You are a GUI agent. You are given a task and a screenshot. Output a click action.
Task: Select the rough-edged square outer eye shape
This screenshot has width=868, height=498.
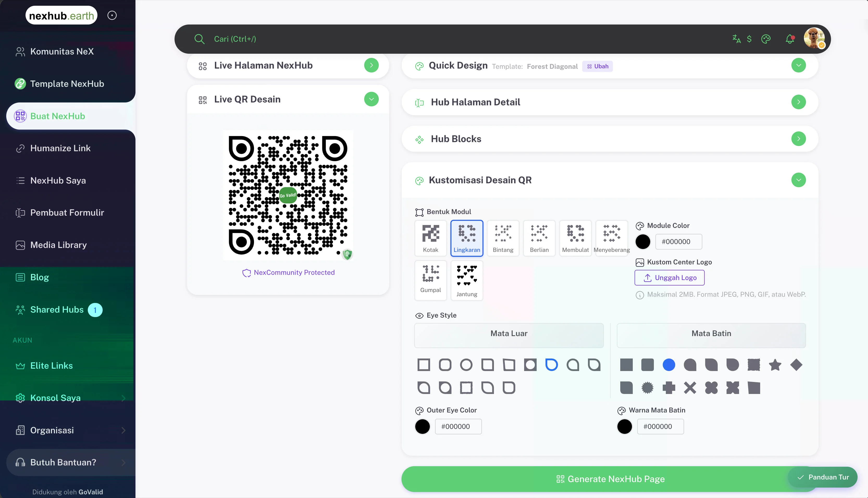pos(466,388)
